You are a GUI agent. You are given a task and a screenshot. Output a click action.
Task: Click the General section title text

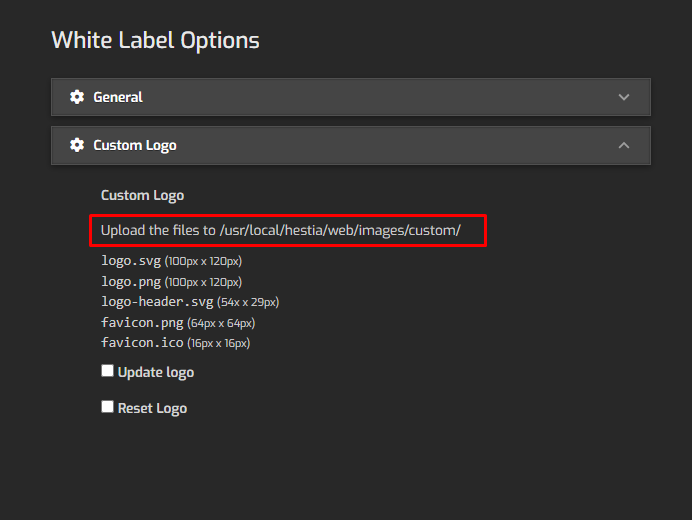pos(118,97)
